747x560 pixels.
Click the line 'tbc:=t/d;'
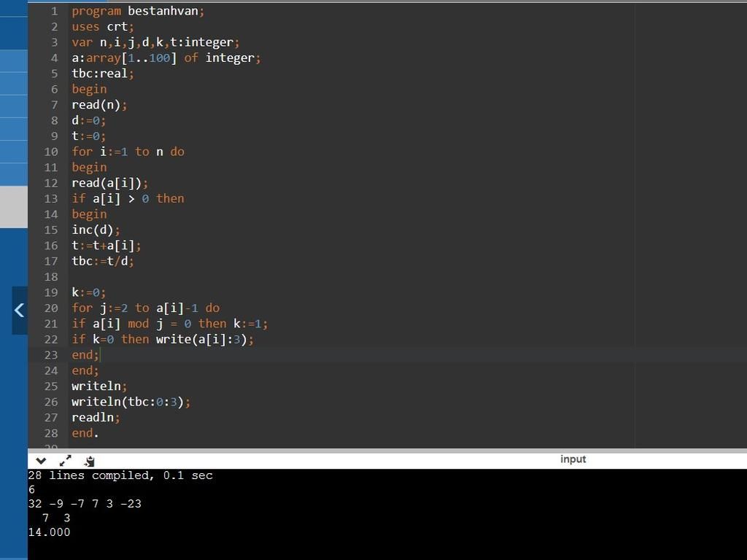point(103,261)
